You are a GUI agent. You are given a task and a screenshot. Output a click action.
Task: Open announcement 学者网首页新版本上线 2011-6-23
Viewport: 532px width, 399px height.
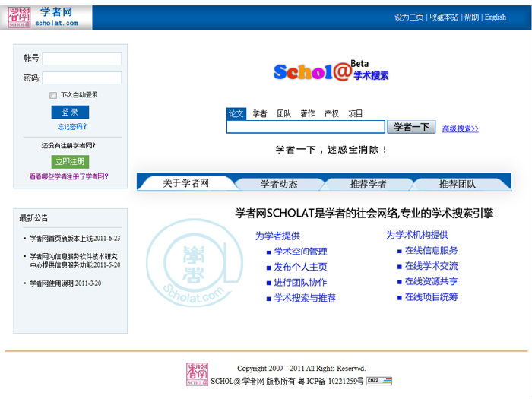[x=75, y=239]
